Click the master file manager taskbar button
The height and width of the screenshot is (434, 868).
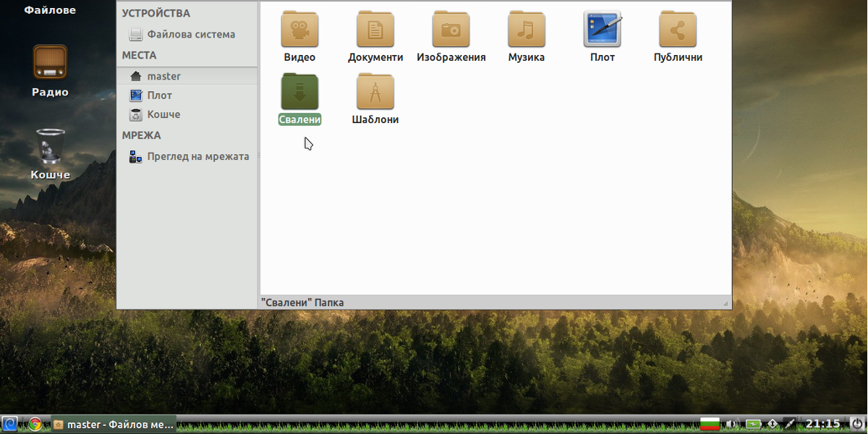point(114,425)
